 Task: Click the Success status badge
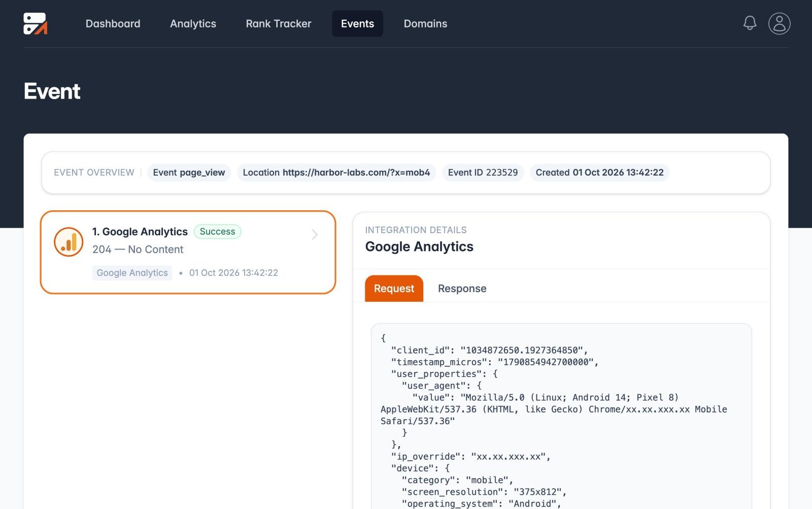217,232
